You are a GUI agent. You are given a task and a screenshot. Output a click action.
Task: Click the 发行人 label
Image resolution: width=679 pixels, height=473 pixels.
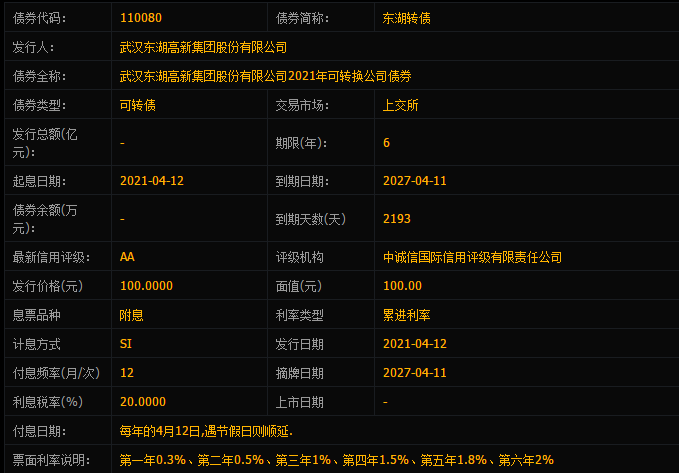click(x=33, y=47)
